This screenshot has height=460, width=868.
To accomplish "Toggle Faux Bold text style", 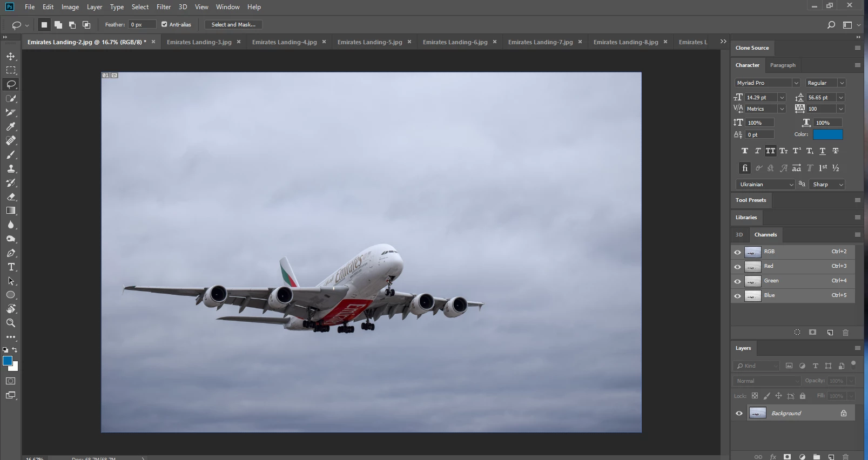I will (744, 151).
